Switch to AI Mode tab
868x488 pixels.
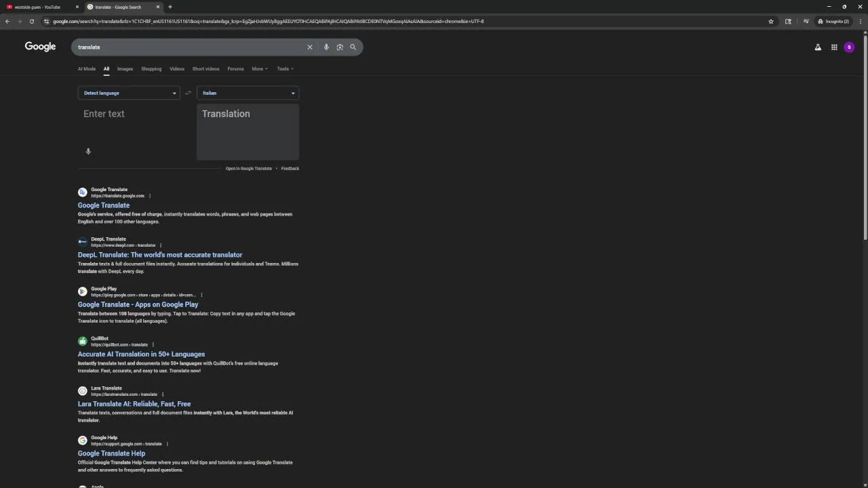(87, 68)
